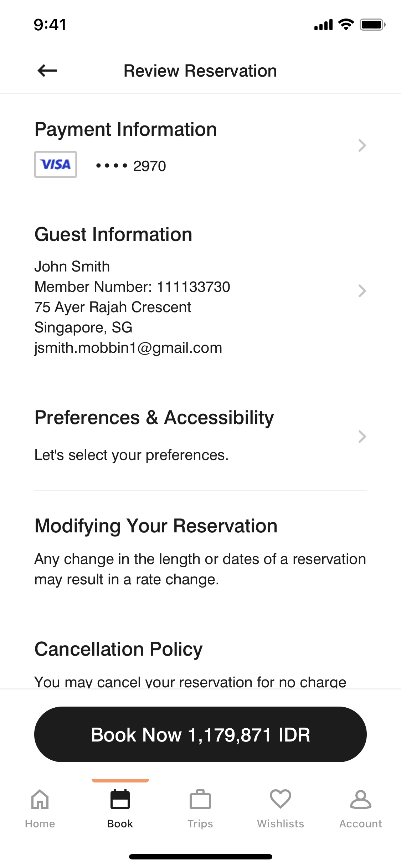Tap the Let's select your preferences text
The image size is (401, 868).
pyautogui.click(x=132, y=455)
